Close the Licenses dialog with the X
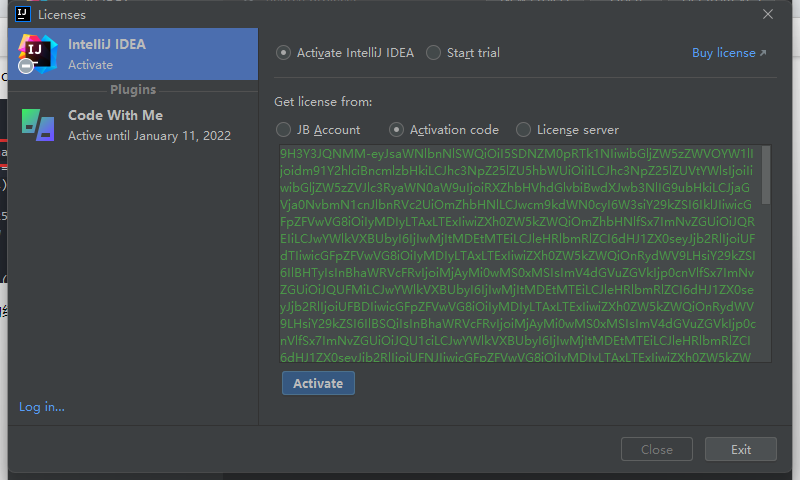The width and height of the screenshot is (800, 480). 768,14
